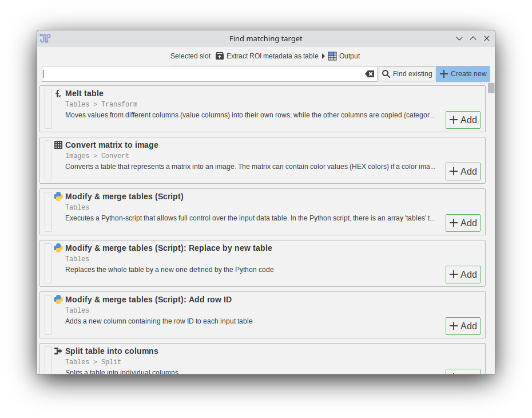Switch to Find existing mode
This screenshot has width=532, height=418.
coord(407,74)
